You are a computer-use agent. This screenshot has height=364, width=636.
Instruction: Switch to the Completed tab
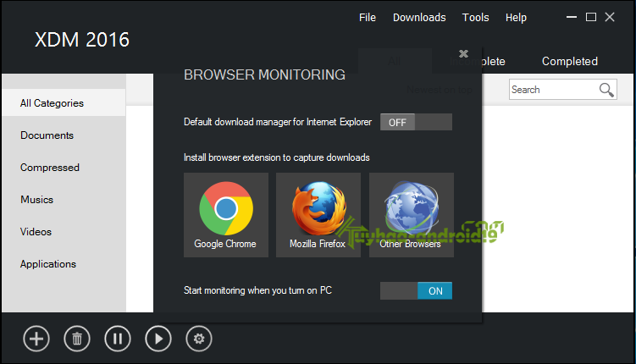[570, 61]
